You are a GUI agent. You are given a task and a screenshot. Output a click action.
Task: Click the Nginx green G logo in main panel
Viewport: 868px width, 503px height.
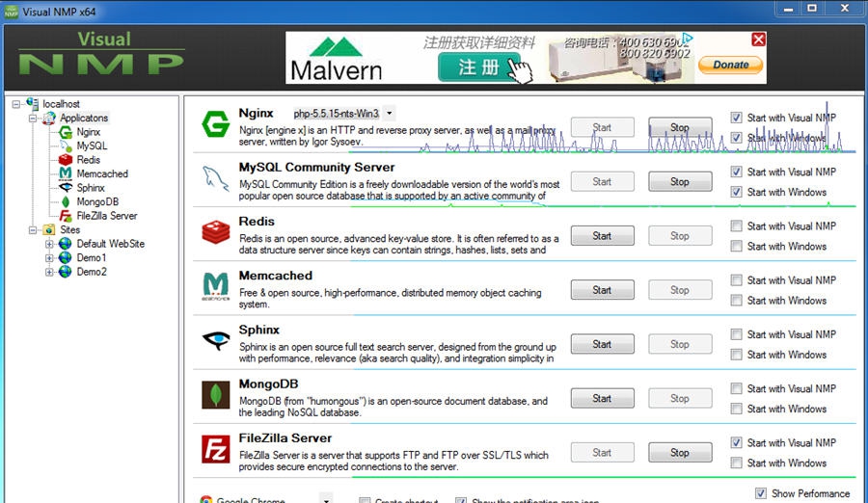pos(215,123)
